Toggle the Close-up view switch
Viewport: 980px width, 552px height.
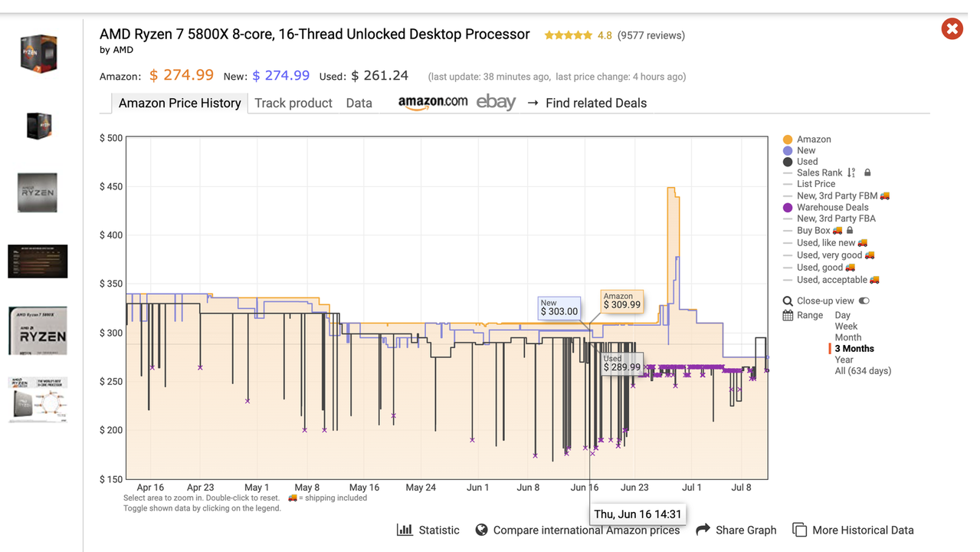pos(864,301)
